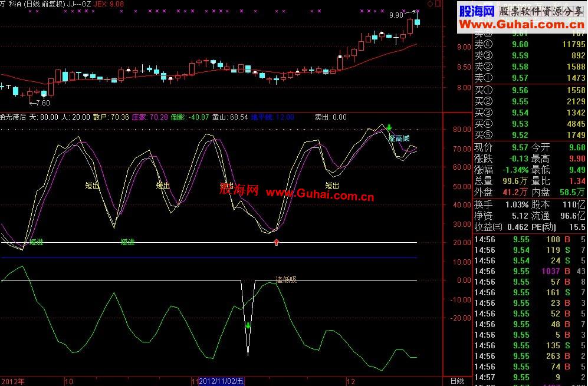Click the 天: 80.00 indicator value
The width and height of the screenshot is (588, 386).
coord(44,117)
